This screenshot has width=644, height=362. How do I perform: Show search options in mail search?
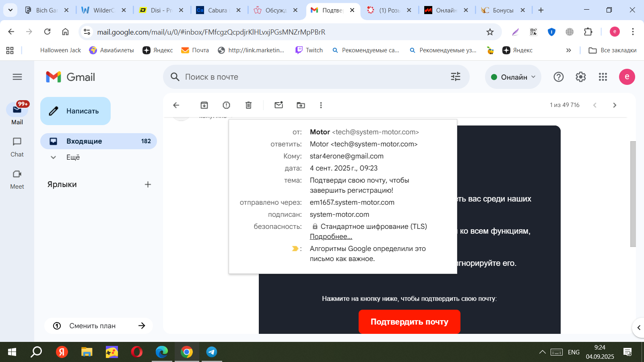(x=456, y=77)
